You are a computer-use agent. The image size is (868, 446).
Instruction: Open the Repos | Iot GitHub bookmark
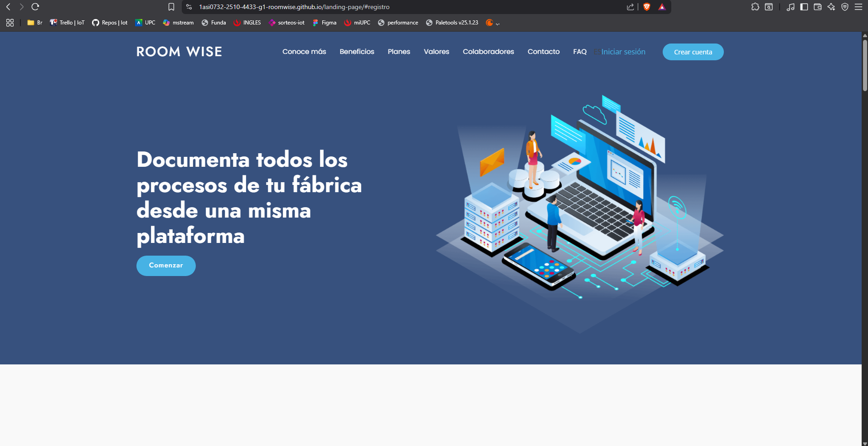click(110, 23)
